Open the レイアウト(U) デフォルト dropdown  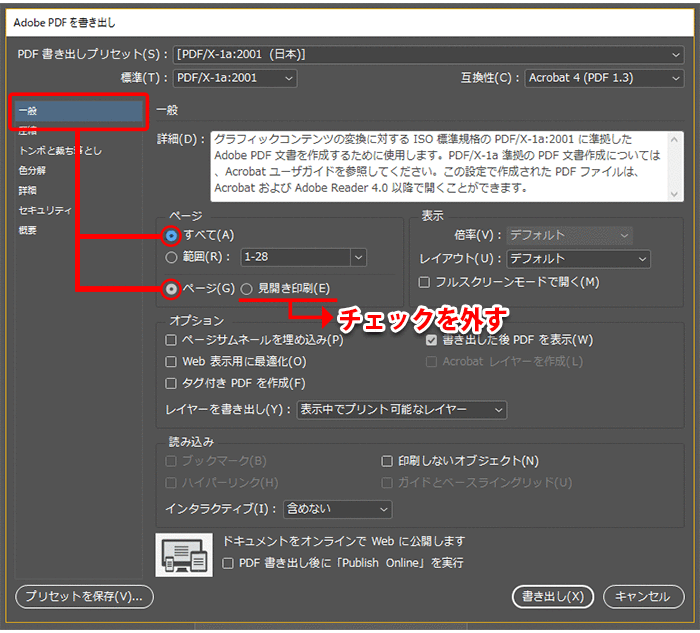579,259
